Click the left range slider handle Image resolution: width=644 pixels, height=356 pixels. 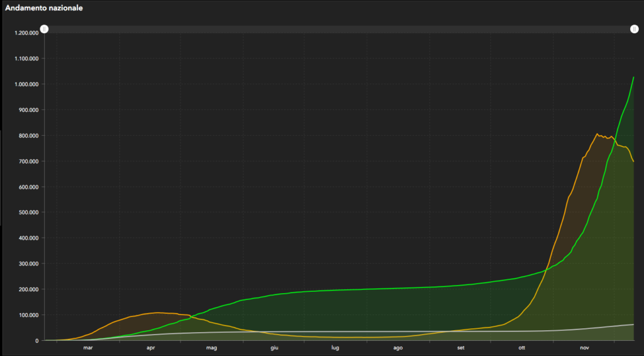tap(45, 30)
